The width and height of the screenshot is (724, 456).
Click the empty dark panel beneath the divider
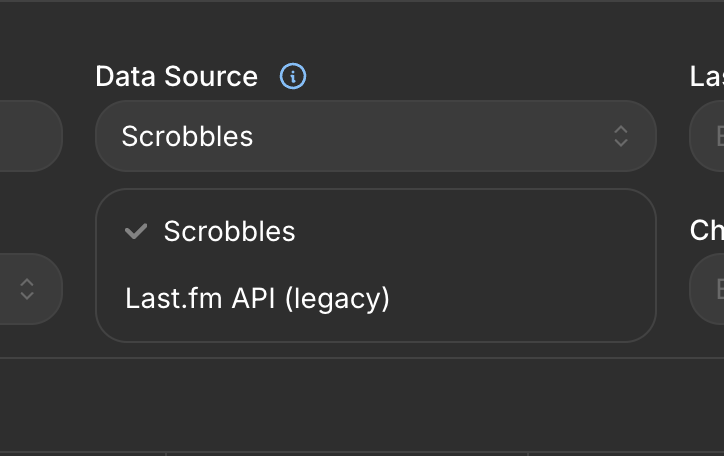[362, 404]
